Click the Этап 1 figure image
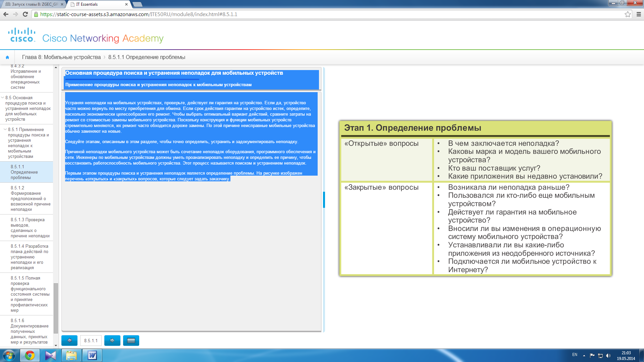 pyautogui.click(x=475, y=198)
